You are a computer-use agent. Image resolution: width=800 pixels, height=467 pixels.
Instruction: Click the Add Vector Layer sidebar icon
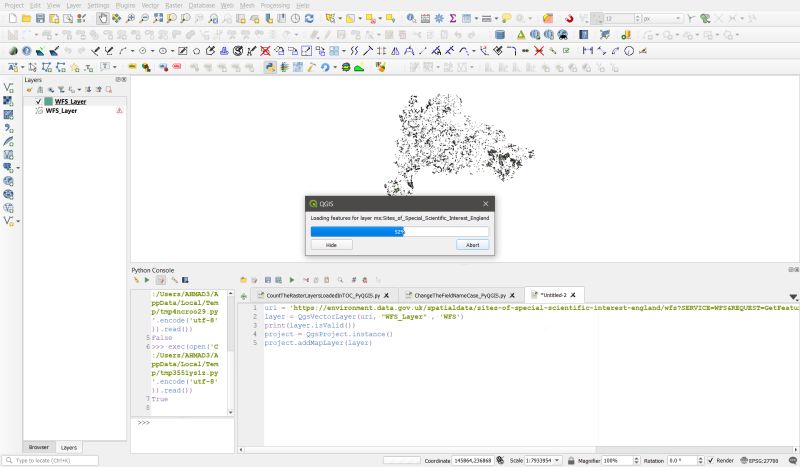tap(8, 88)
